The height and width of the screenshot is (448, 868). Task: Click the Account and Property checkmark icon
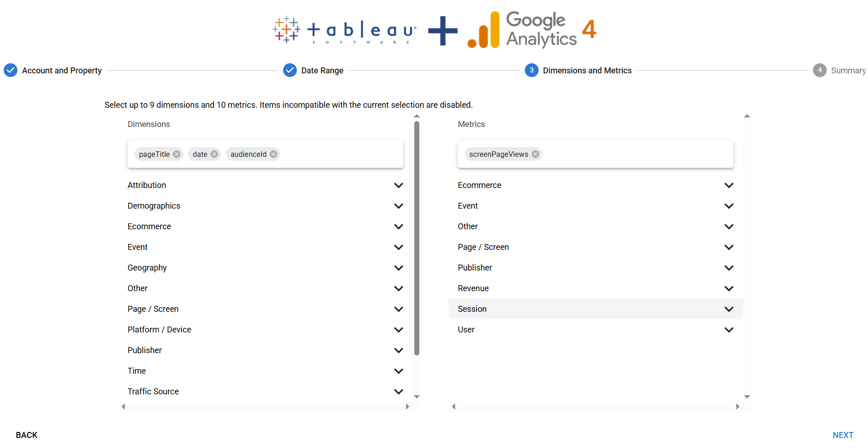coord(11,70)
